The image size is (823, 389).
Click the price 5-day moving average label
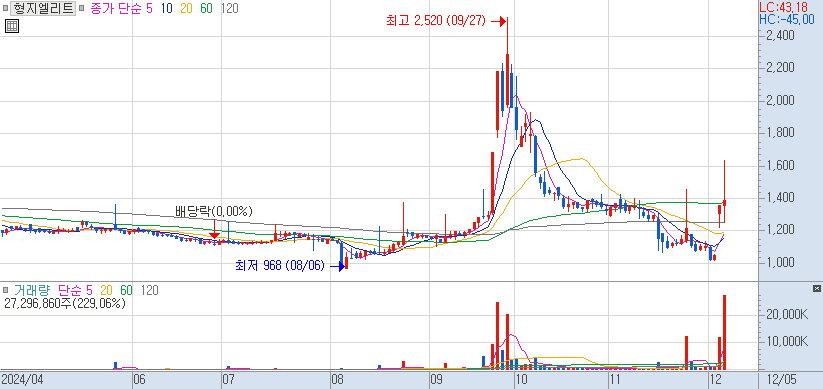(150, 8)
